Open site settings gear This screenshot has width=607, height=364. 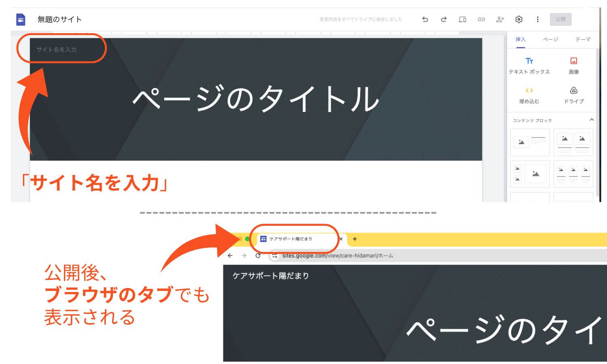pos(519,19)
